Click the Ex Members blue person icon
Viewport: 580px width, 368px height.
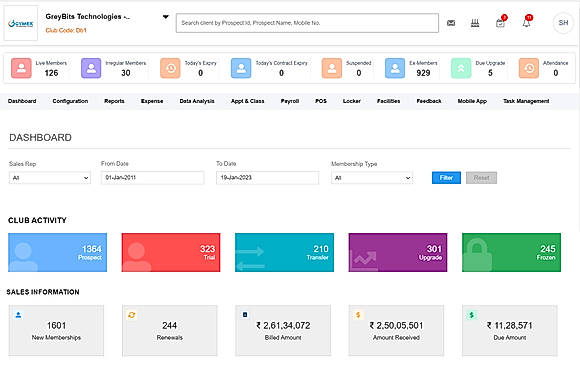point(395,68)
